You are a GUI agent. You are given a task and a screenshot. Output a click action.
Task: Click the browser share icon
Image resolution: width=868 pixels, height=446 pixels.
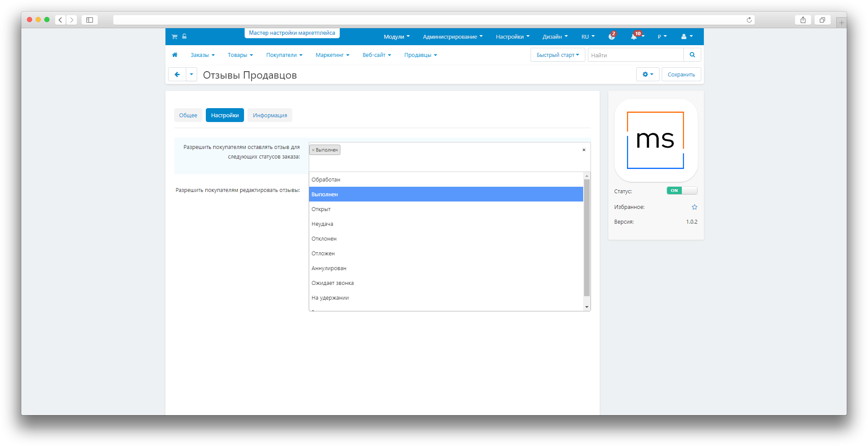pos(803,20)
